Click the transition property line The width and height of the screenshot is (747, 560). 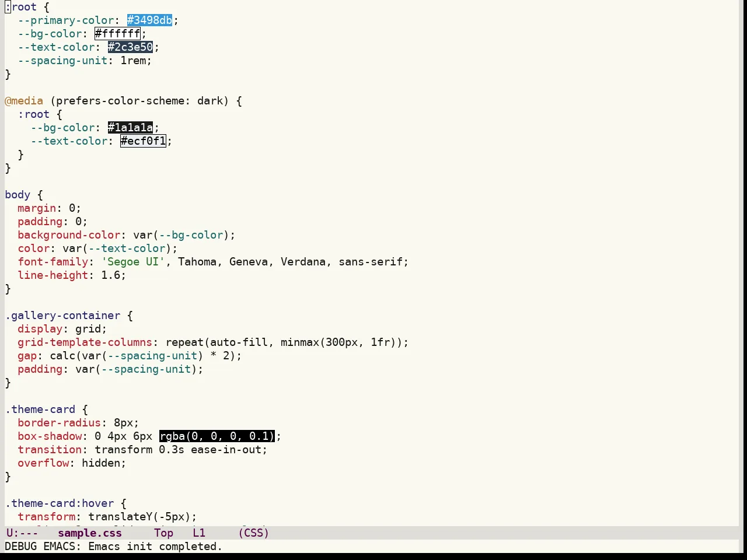[x=142, y=450]
